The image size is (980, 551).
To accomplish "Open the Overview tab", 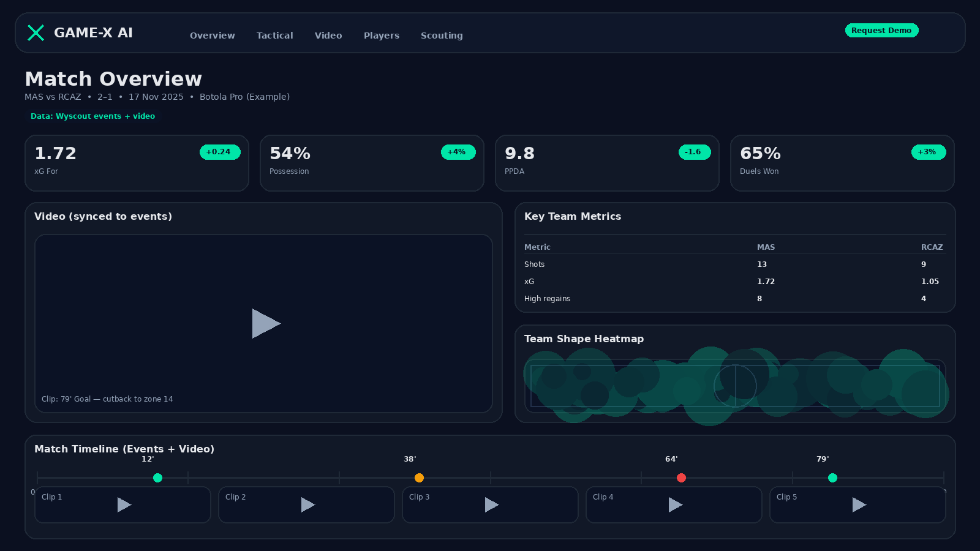I will (x=212, y=36).
